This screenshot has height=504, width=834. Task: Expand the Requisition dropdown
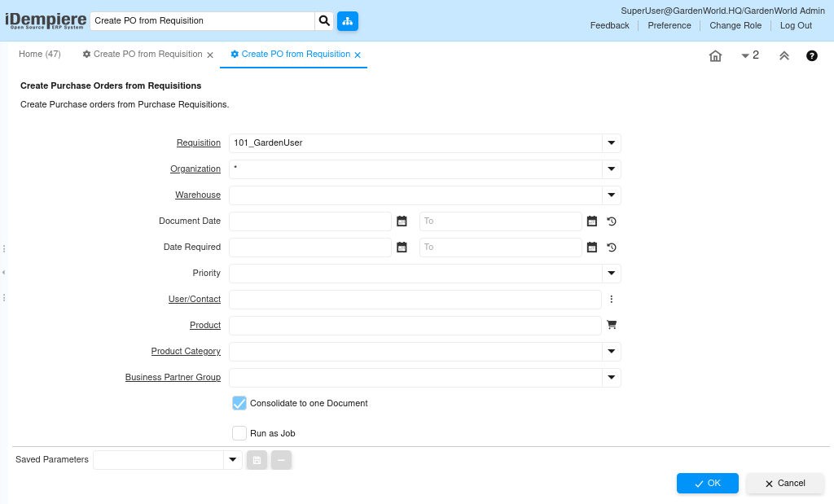611,143
